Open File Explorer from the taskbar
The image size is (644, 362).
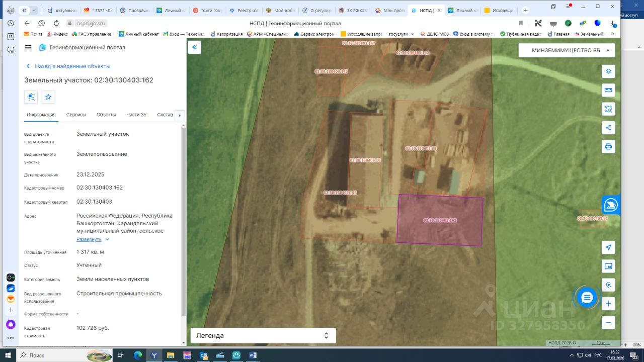pos(171,355)
